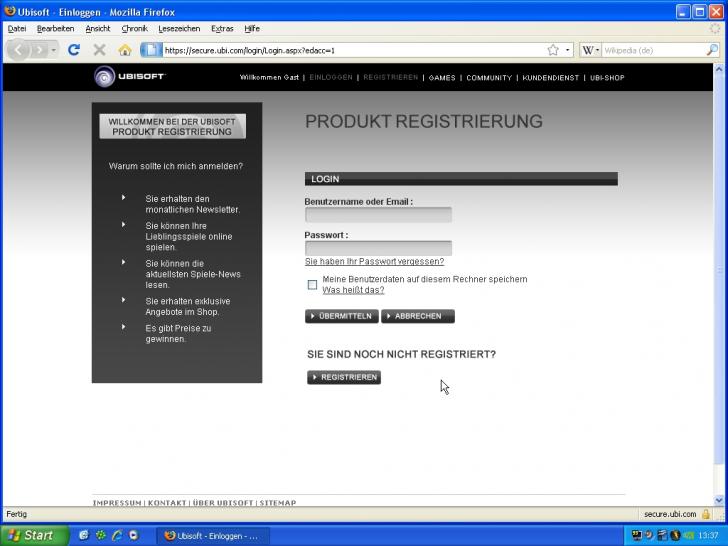Open the Datei menu

17,29
